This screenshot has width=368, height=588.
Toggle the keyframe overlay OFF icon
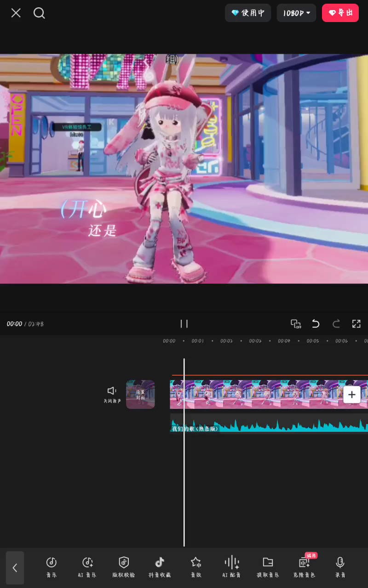(296, 324)
